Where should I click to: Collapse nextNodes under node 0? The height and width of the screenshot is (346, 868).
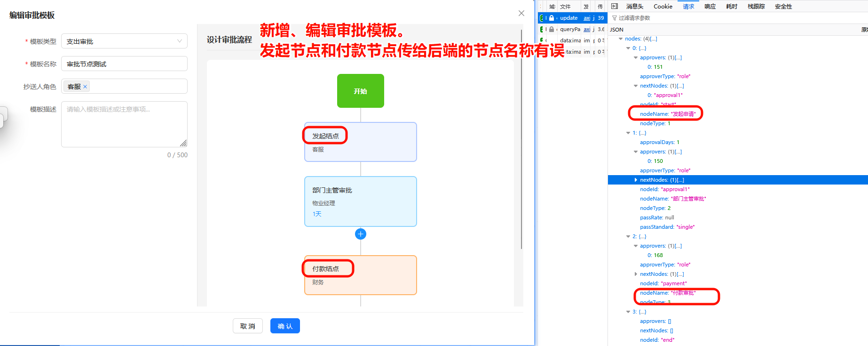(636, 86)
